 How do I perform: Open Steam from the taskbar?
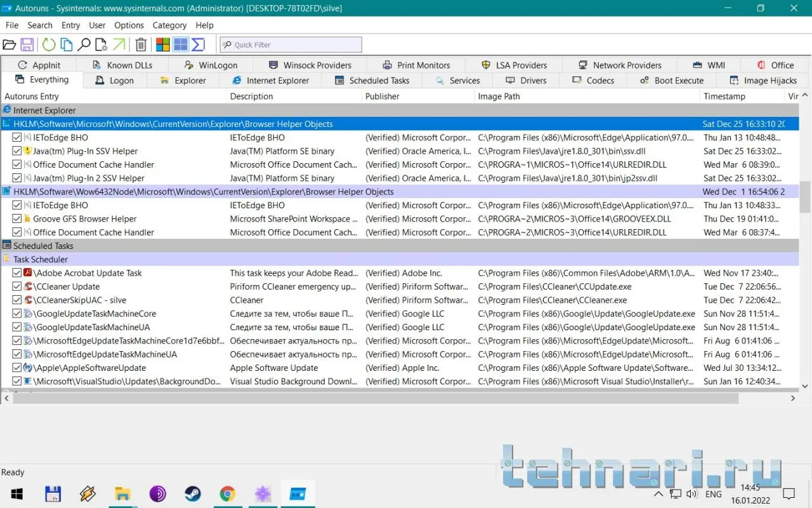click(x=193, y=494)
